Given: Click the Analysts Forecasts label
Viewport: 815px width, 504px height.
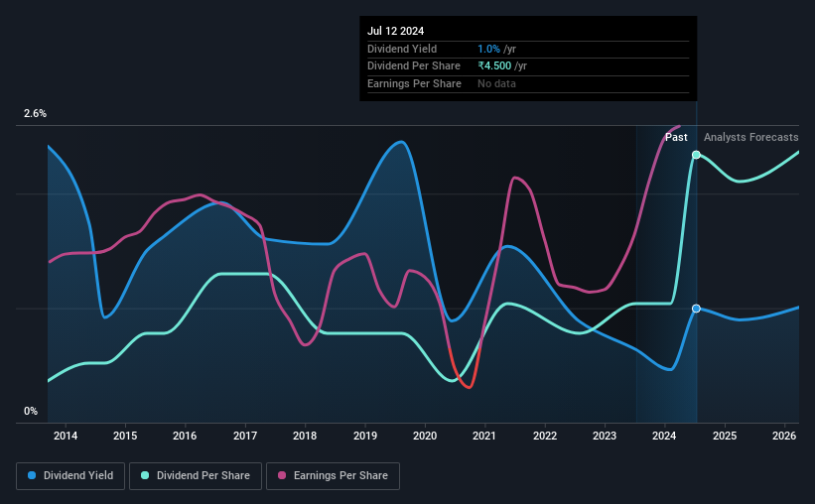Looking at the screenshot, I should [751, 137].
